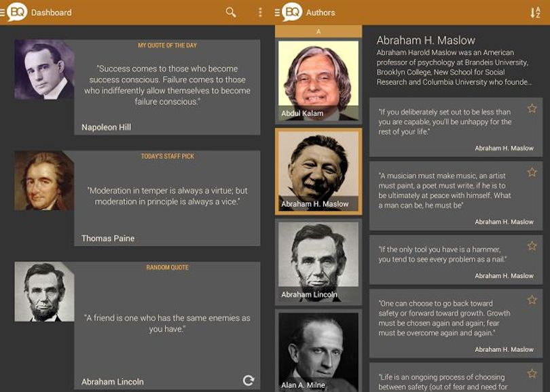Open the three-dot overflow menu

coord(260,12)
